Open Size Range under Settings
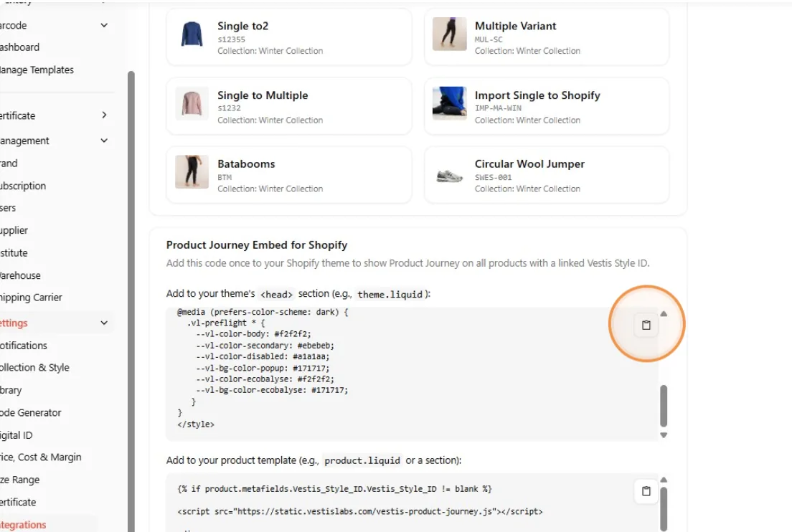 click(x=20, y=480)
